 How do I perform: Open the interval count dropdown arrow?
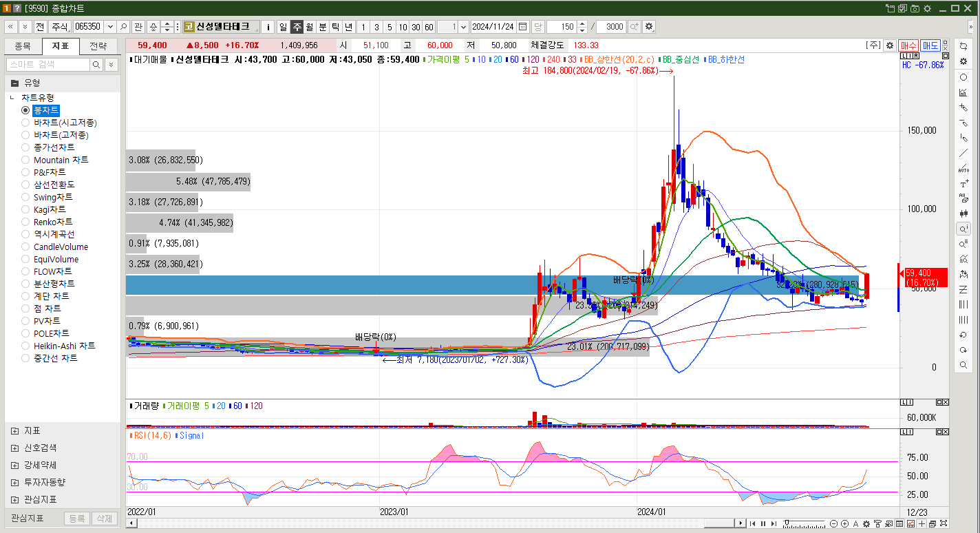(x=462, y=27)
